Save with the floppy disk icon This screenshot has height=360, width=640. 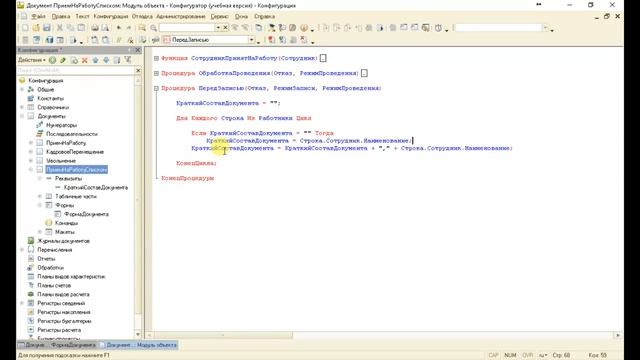[x=47, y=28]
